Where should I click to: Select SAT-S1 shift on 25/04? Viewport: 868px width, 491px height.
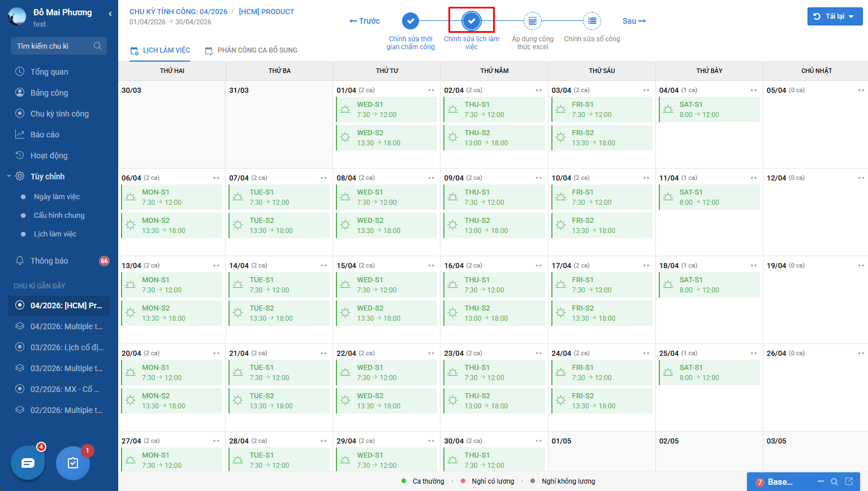click(x=709, y=372)
